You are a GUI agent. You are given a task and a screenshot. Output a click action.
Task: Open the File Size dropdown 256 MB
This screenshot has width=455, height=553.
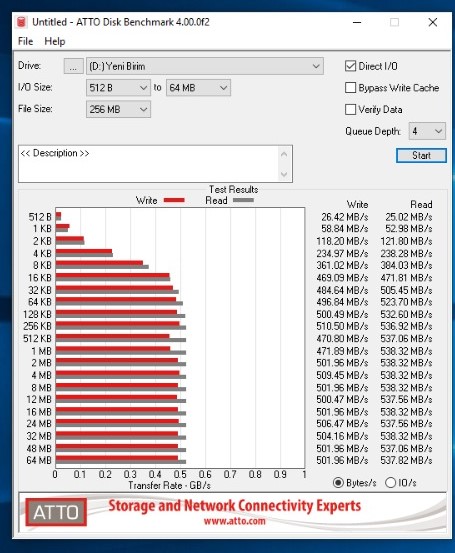click(118, 109)
